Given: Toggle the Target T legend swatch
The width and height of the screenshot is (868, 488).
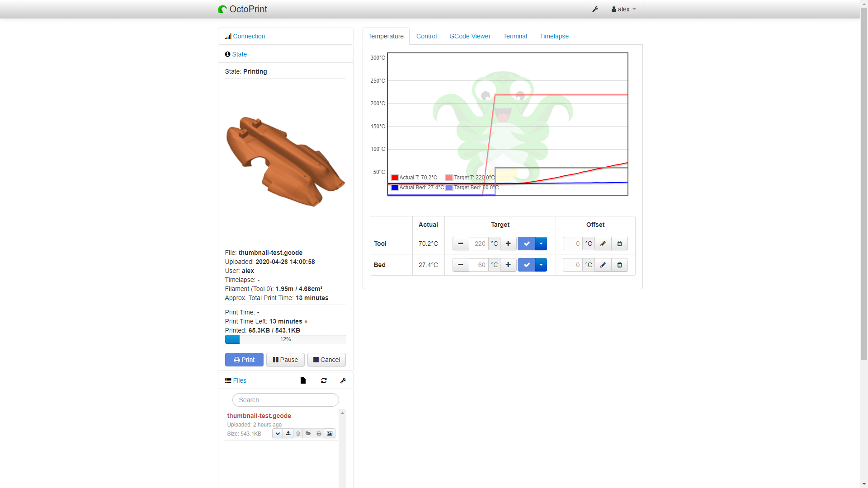Looking at the screenshot, I should coord(449,178).
